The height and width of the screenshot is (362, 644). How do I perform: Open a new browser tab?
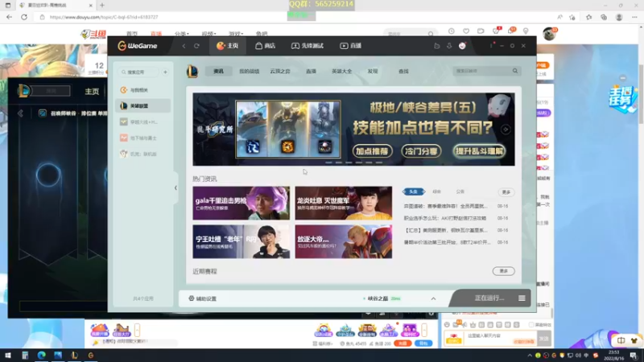102,6
